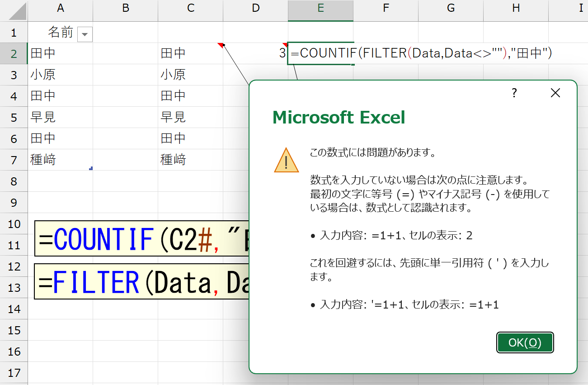Close the Microsoft Excel dialog
The image size is (588, 385).
pos(555,93)
